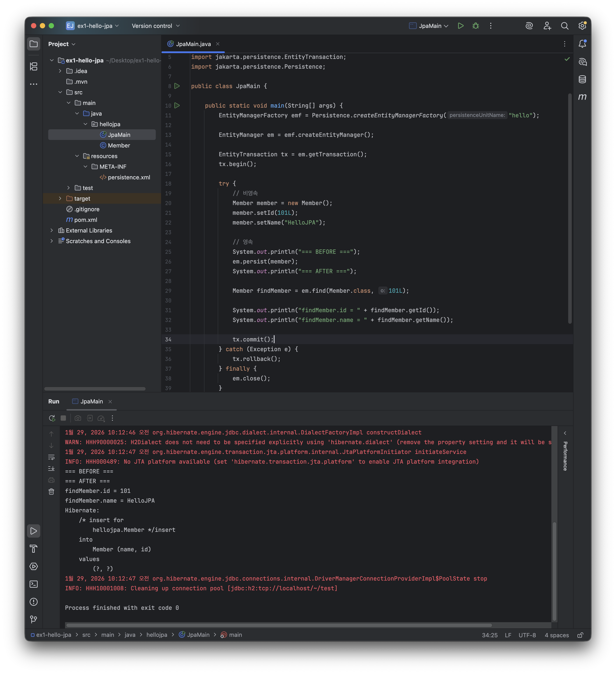The width and height of the screenshot is (616, 674).
Task: Open the Terminal tool window
Action: click(33, 584)
